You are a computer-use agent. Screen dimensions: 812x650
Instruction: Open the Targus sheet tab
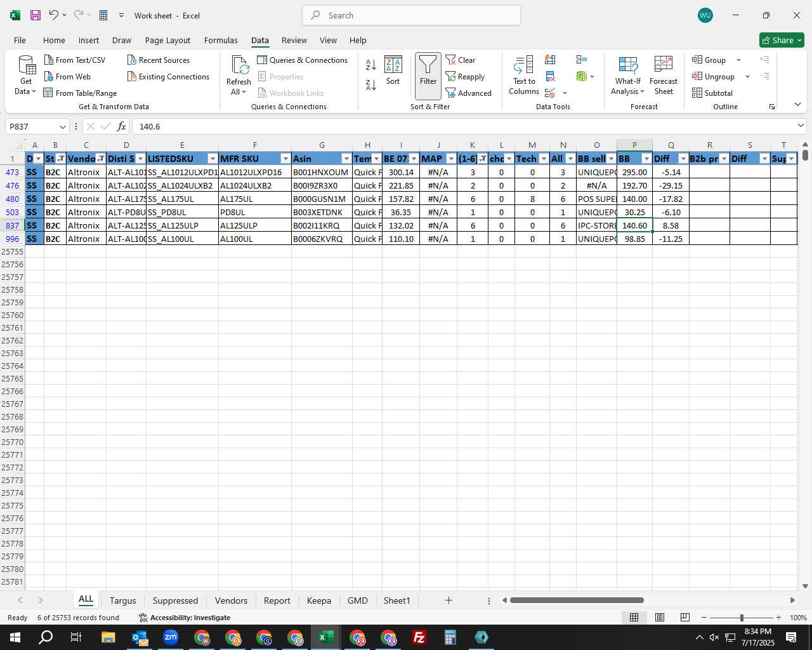[x=122, y=600]
